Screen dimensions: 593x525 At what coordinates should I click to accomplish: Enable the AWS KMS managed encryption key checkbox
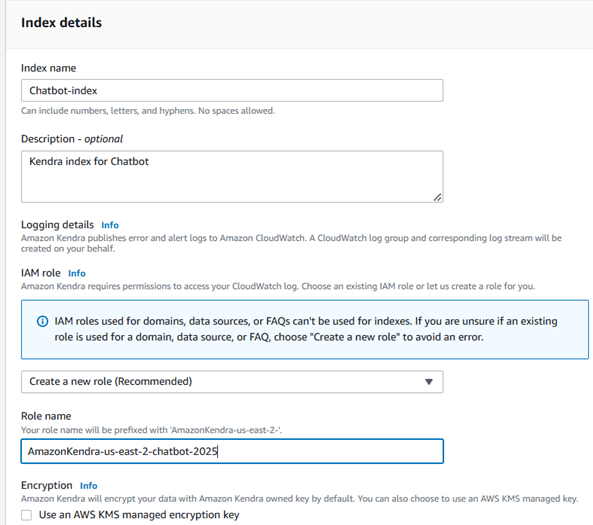click(26, 515)
